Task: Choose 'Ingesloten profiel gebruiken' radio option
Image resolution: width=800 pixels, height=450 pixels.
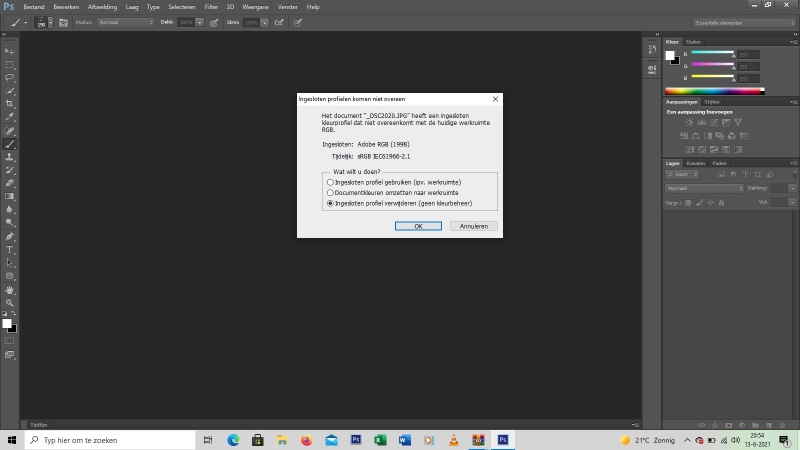Action: [330, 182]
